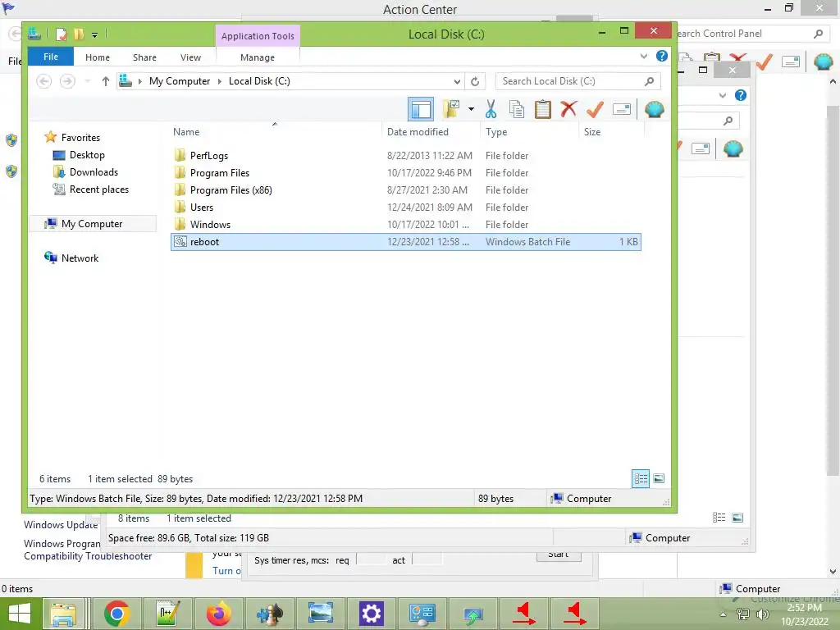Click the Copy icon in Local Disk toolbar
Image resolution: width=840 pixels, height=630 pixels.
pos(517,109)
